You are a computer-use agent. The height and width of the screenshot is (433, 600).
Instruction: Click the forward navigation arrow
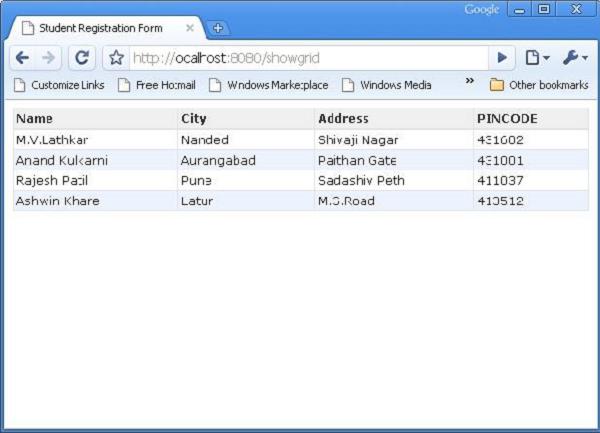click(x=48, y=58)
